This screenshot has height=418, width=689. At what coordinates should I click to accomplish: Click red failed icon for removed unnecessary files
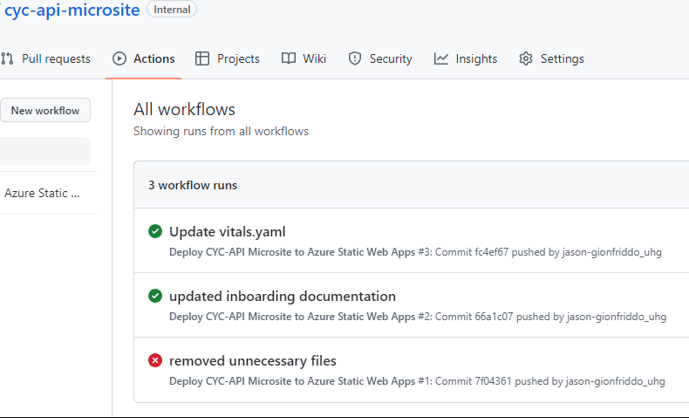pos(155,361)
